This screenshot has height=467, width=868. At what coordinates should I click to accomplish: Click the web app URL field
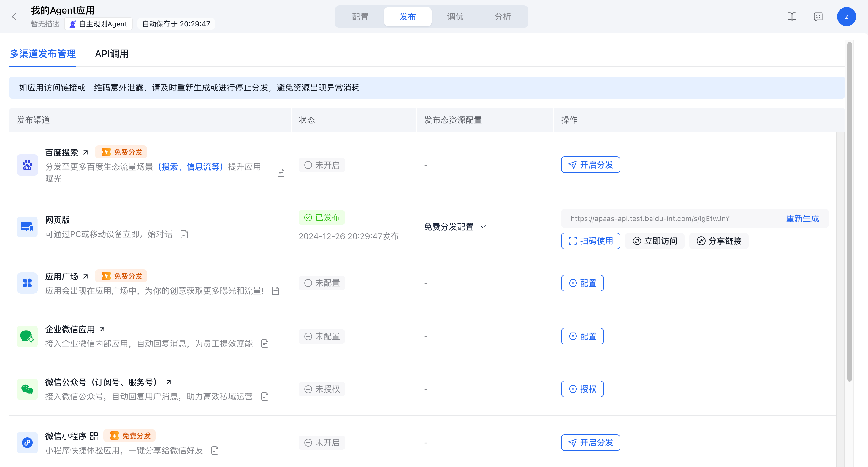(x=695, y=219)
